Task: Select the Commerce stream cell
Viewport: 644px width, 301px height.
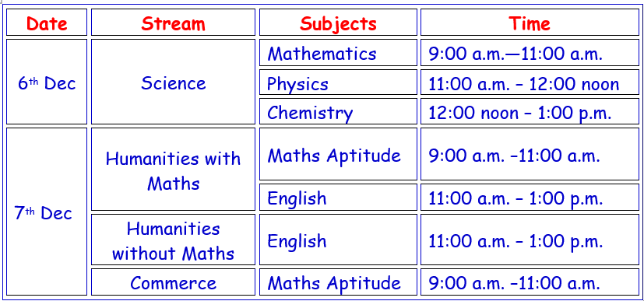Action: pyautogui.click(x=173, y=282)
